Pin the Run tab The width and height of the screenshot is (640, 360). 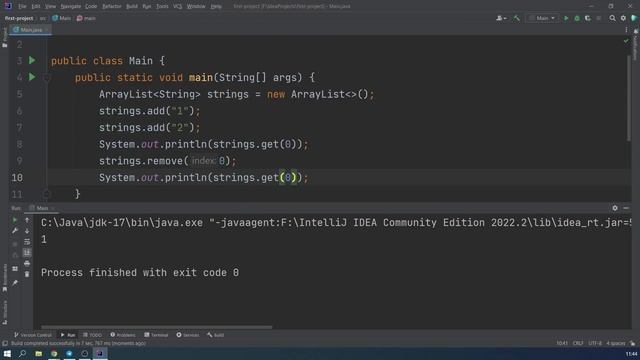[15, 282]
